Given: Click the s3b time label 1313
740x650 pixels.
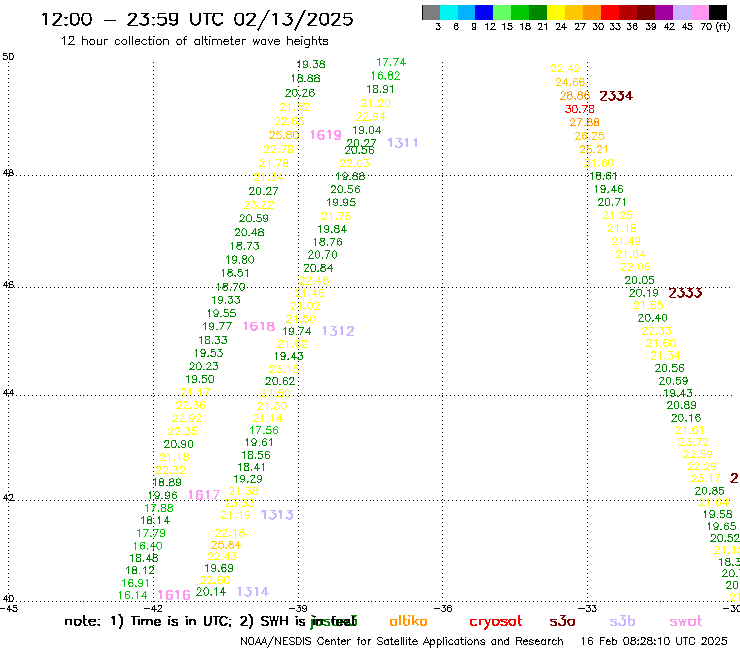Looking at the screenshot, I should 278,515.
